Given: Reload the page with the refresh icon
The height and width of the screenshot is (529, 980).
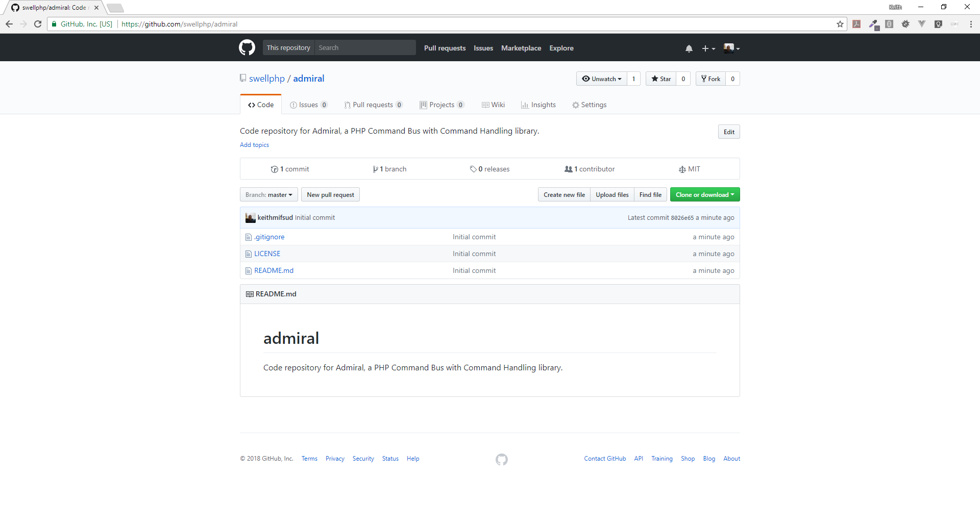Looking at the screenshot, I should [x=38, y=24].
